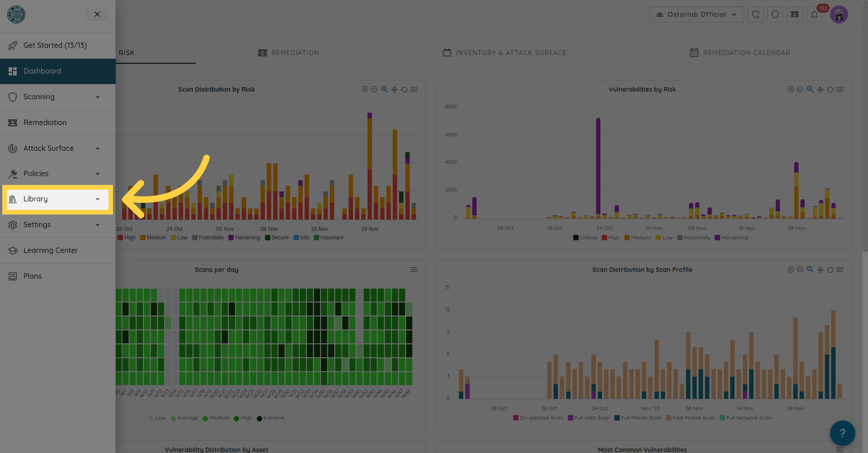Image resolution: width=868 pixels, height=453 pixels.
Task: Click the High color swatch in Scan Distribution legend
Action: pyautogui.click(x=120, y=238)
